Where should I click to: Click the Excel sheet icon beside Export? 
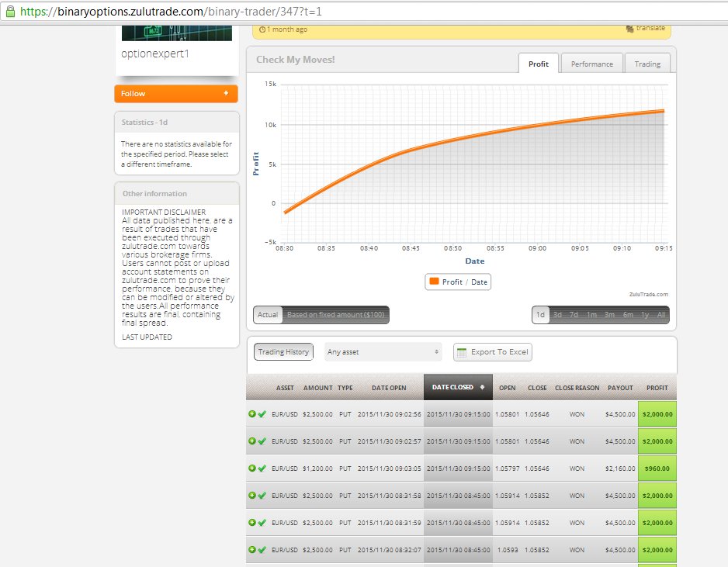(x=462, y=352)
